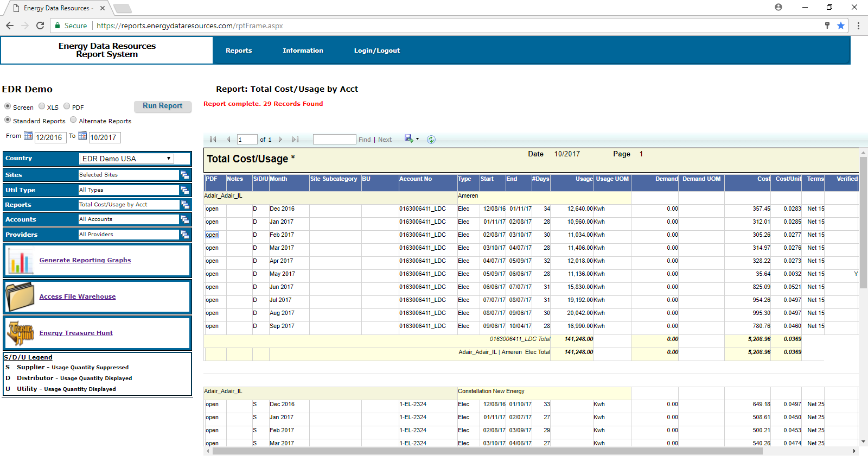The width and height of the screenshot is (868, 467).
Task: Select PDF output option
Action: pos(67,106)
